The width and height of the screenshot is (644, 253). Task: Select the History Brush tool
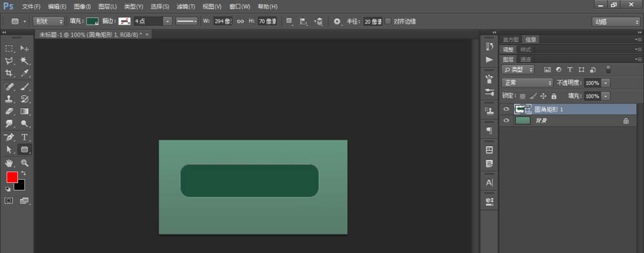[x=24, y=99]
